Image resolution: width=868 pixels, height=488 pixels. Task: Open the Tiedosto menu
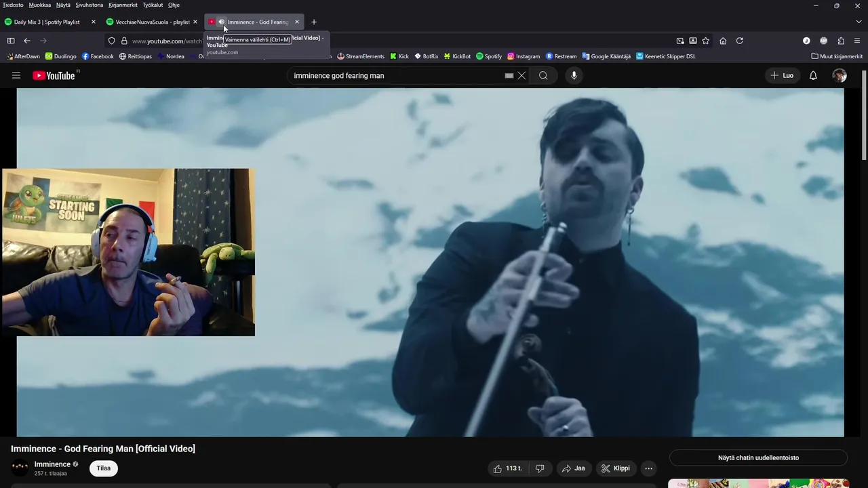(13, 5)
